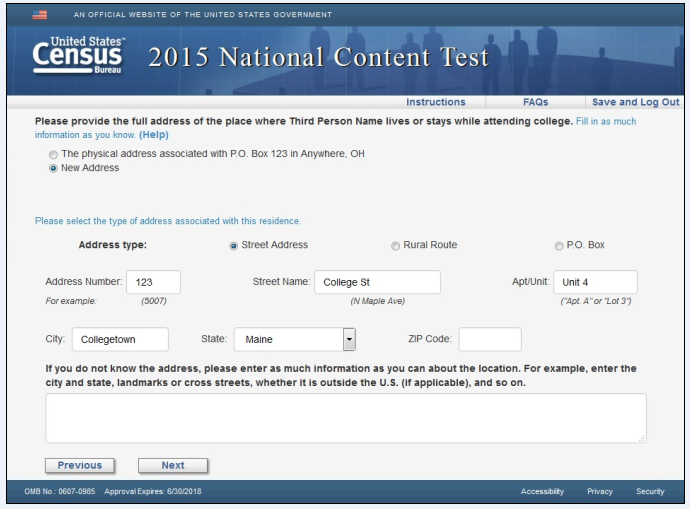
Task: Click the empty ZIP Code field
Action: (489, 340)
